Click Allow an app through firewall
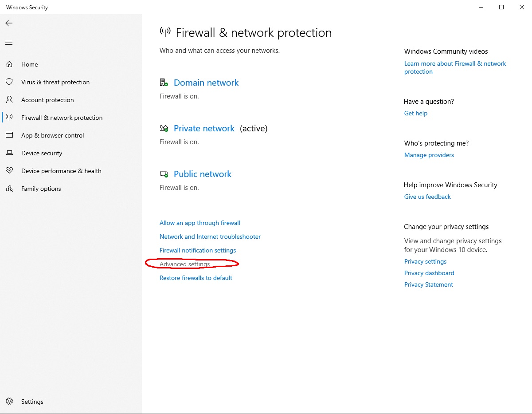 click(x=200, y=223)
